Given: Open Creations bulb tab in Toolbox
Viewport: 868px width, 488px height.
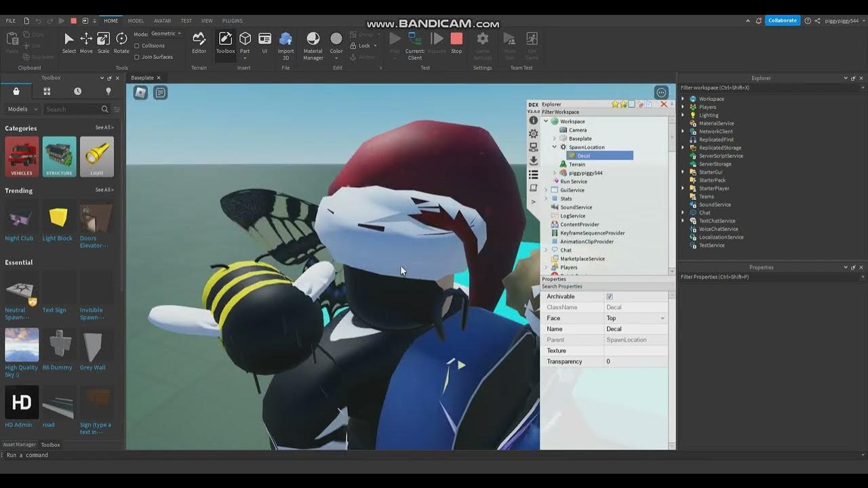Looking at the screenshot, I should 108,91.
